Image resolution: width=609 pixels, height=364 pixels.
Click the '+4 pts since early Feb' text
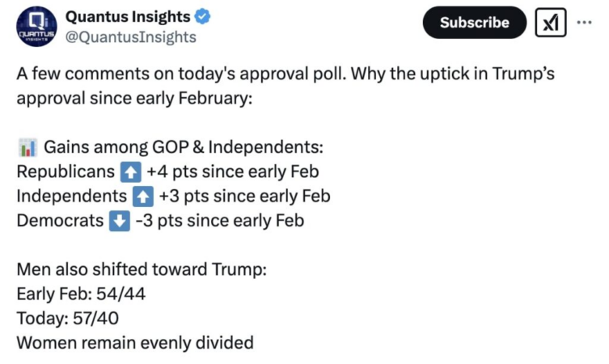click(233, 171)
